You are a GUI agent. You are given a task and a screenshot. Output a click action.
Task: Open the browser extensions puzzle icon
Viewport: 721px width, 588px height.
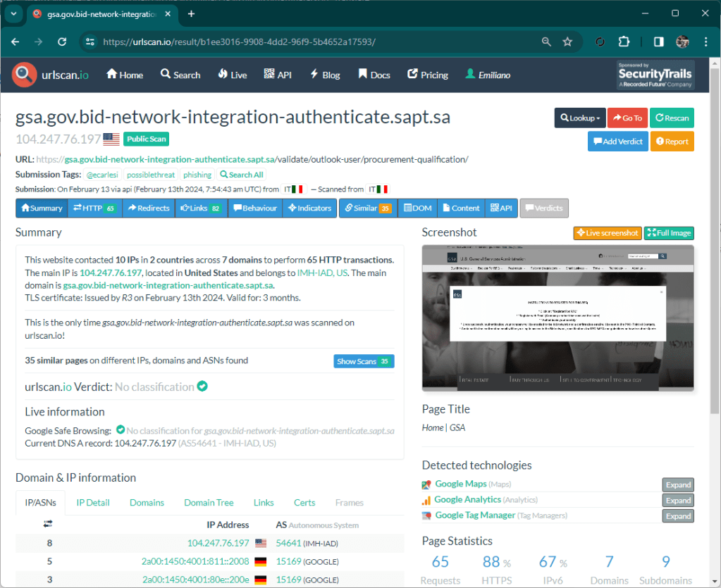(624, 42)
